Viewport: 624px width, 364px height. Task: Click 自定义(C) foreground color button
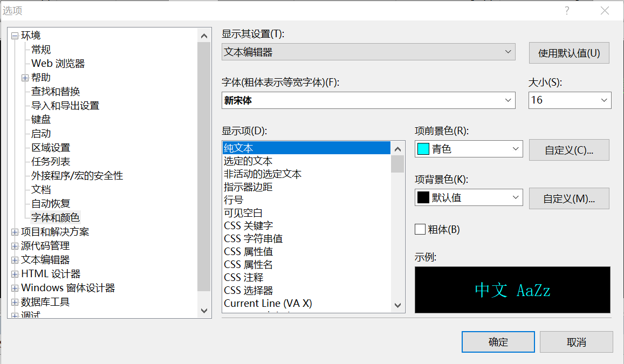pos(569,150)
